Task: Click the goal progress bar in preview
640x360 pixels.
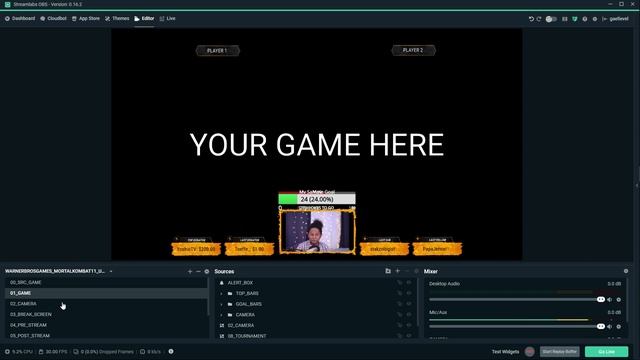Action: [x=317, y=199]
